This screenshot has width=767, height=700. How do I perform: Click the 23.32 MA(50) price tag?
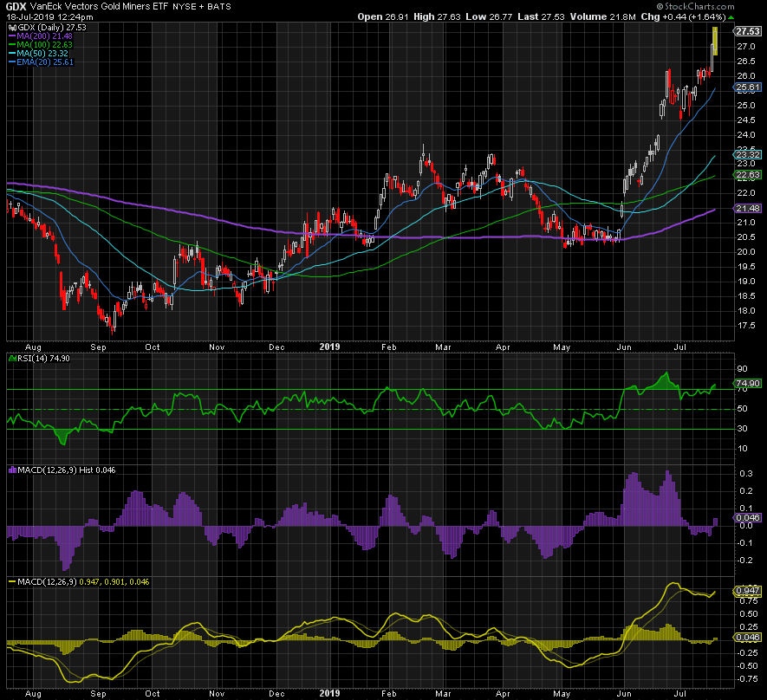pos(747,156)
